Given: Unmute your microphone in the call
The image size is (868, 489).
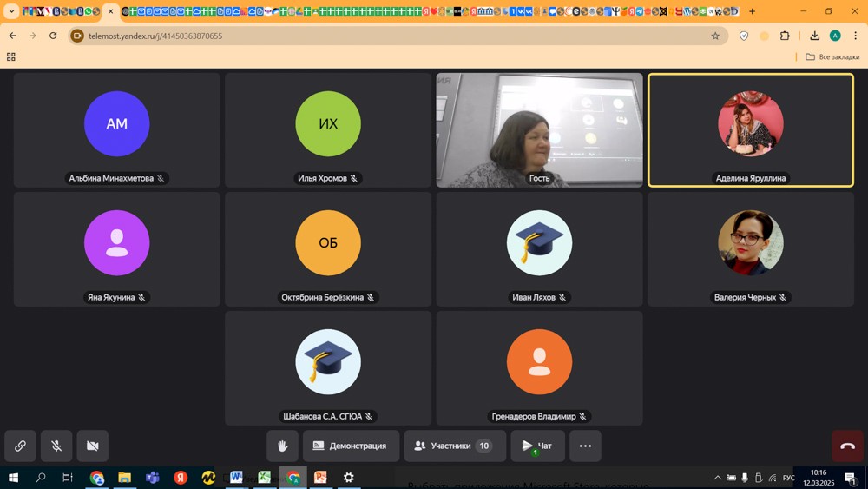Looking at the screenshot, I should (56, 446).
